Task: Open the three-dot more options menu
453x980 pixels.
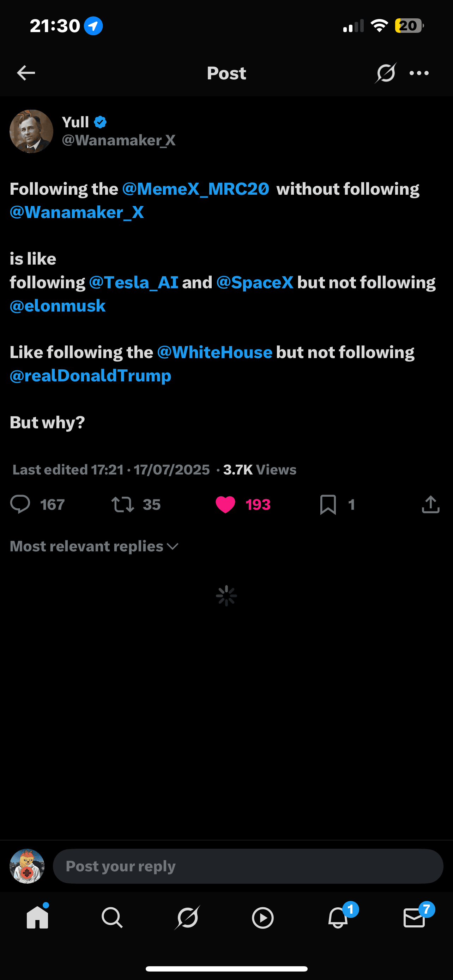Action: coord(419,73)
